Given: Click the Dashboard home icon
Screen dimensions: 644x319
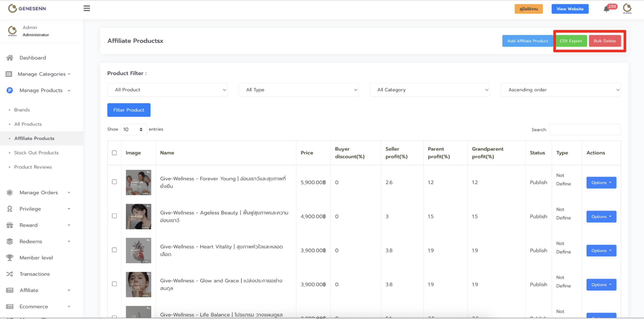Looking at the screenshot, I should click(10, 58).
